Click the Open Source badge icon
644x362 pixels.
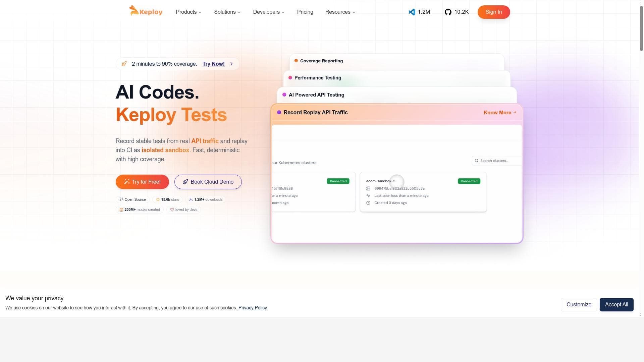click(x=121, y=199)
